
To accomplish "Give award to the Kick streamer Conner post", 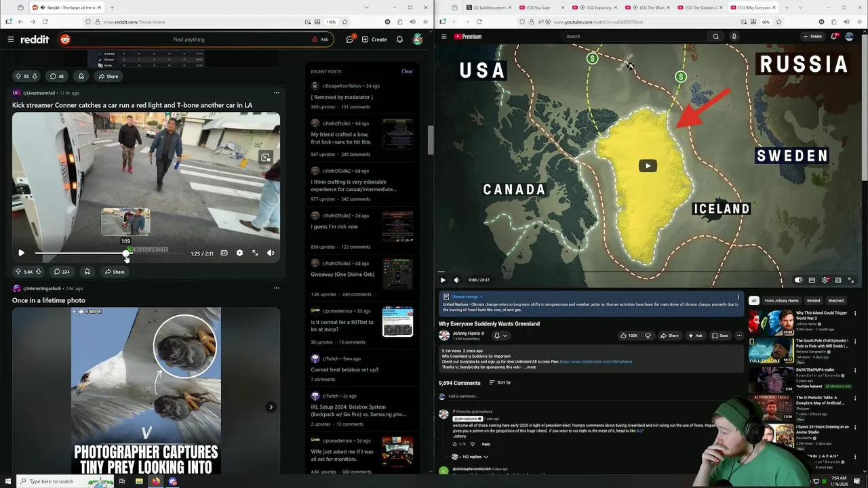I will (x=87, y=272).
